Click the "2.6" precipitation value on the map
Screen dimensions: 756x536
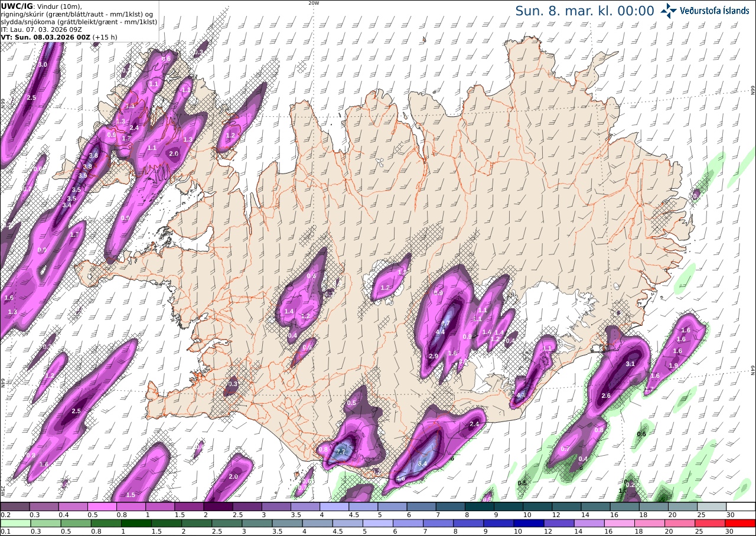(606, 396)
